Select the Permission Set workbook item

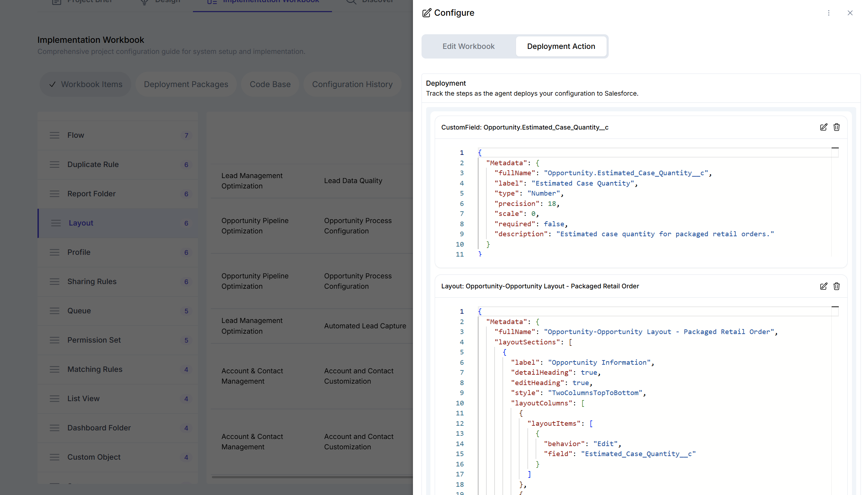pyautogui.click(x=118, y=340)
